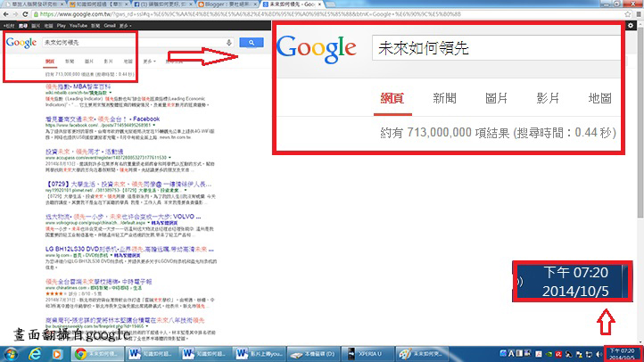
Task: Open the taskbar clock showing 下午 07:20
Action: [x=622, y=354]
